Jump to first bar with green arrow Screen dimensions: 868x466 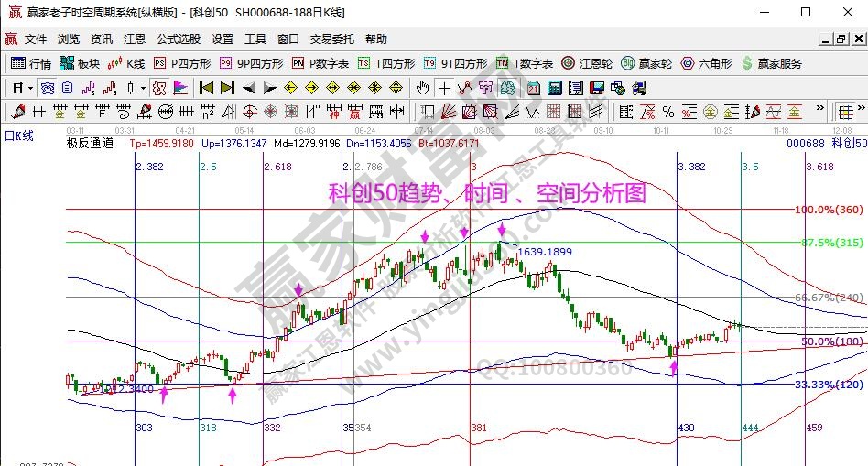click(x=206, y=88)
